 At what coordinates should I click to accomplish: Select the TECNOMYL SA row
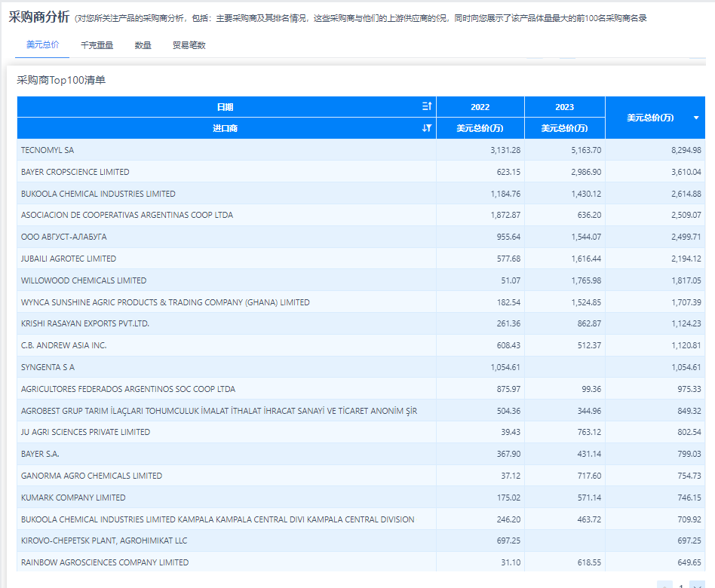pyautogui.click(x=226, y=150)
